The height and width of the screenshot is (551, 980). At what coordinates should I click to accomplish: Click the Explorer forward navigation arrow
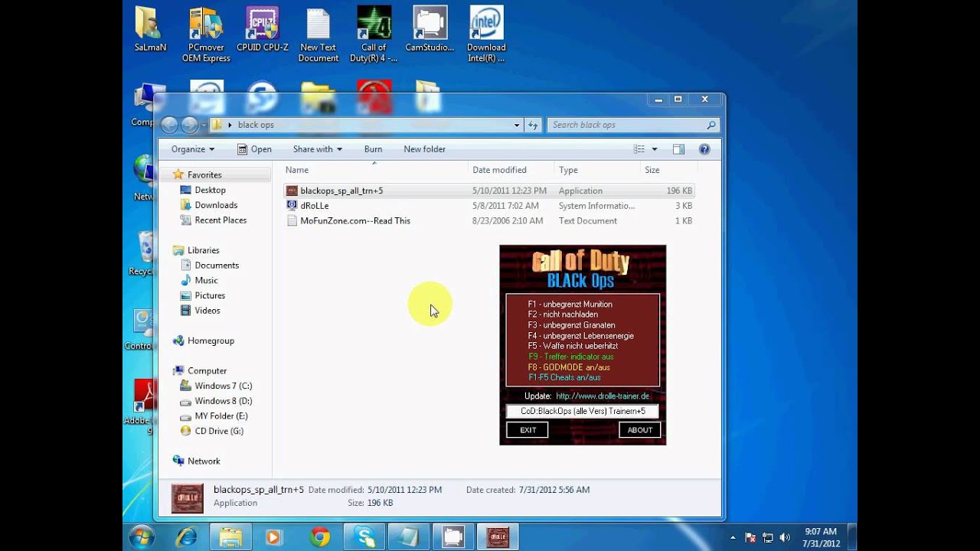click(x=188, y=125)
